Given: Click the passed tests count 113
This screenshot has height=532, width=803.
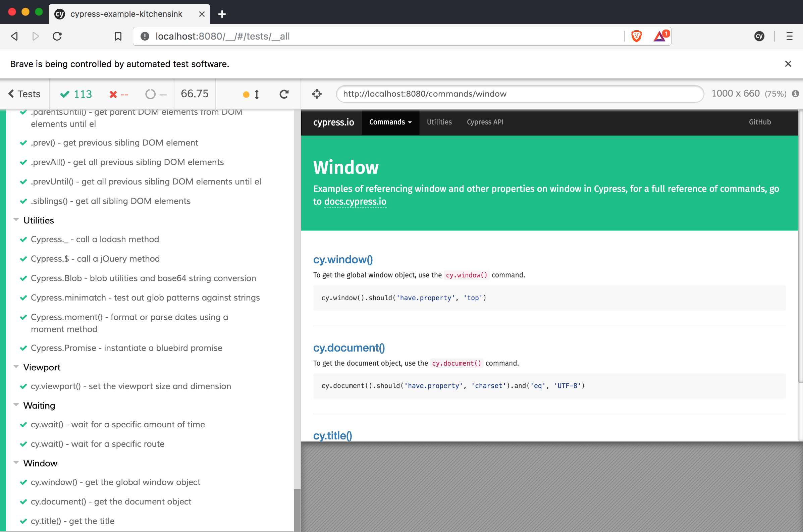Looking at the screenshot, I should point(76,94).
